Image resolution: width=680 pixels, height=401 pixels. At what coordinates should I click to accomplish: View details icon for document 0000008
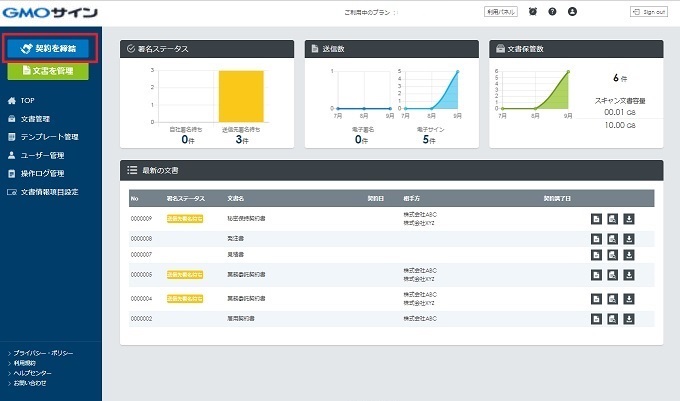(x=595, y=238)
